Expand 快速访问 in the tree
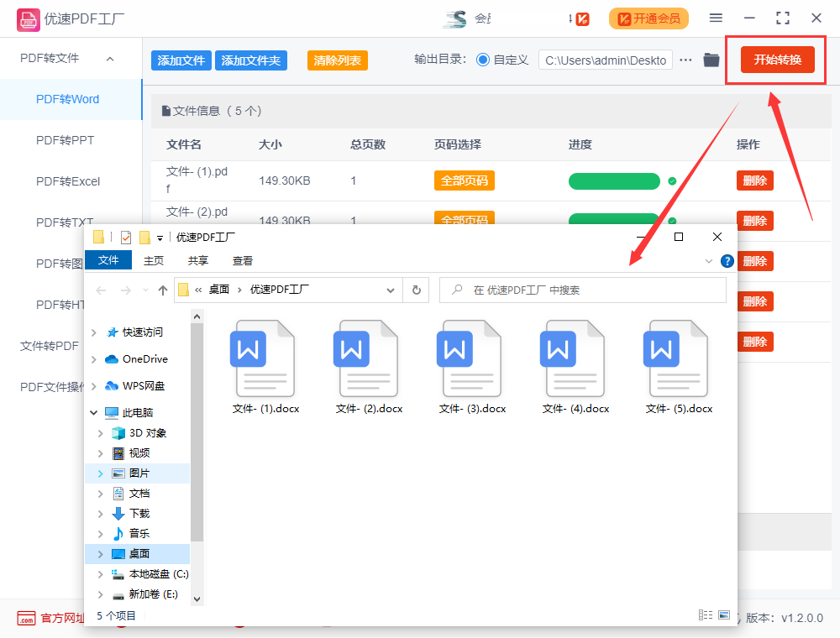 [x=94, y=332]
